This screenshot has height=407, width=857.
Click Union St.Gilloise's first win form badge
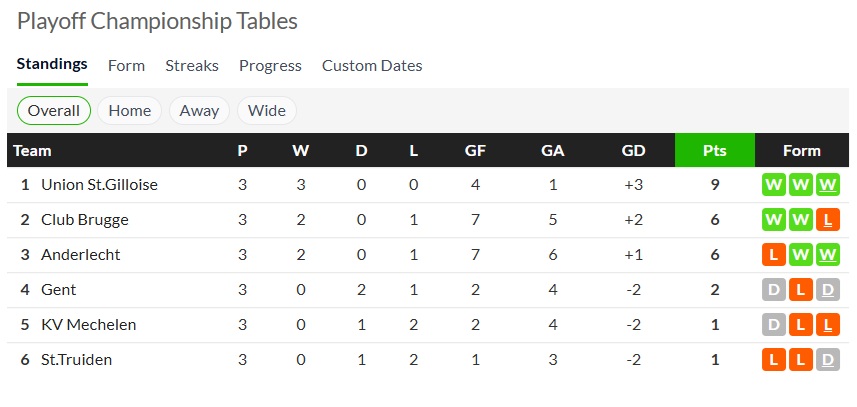click(x=773, y=185)
